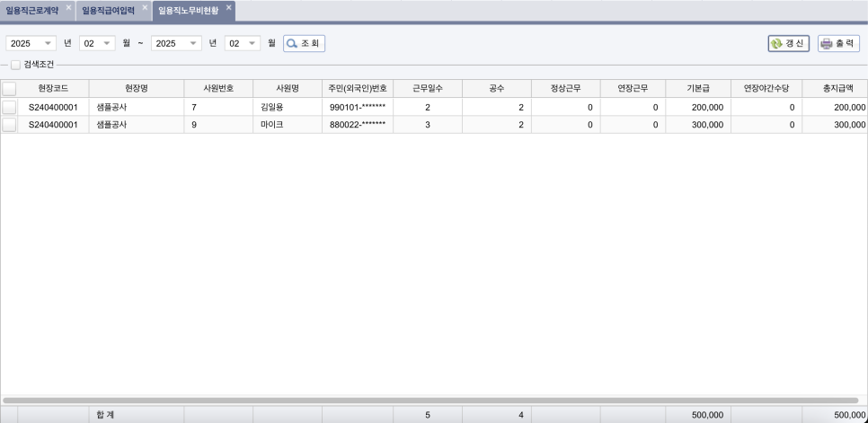Toggle the select-all checkbox in table header
This screenshot has width=868, height=423.
pyautogui.click(x=9, y=89)
